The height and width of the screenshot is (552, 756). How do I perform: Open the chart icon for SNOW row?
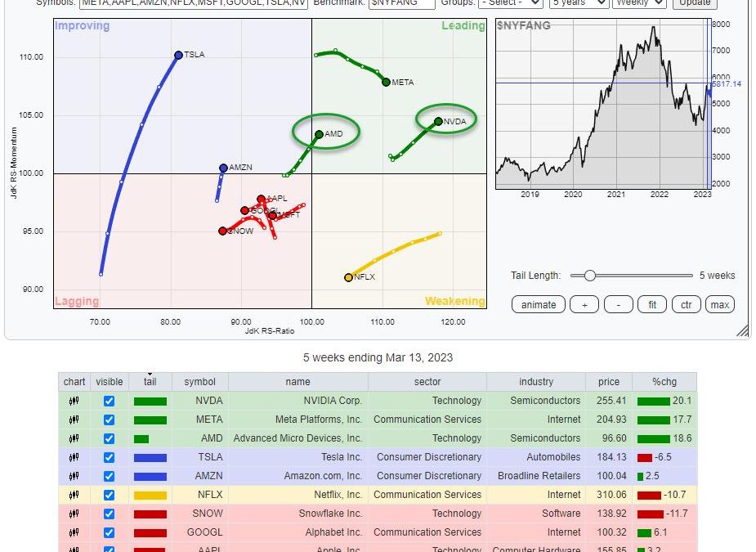point(74,514)
